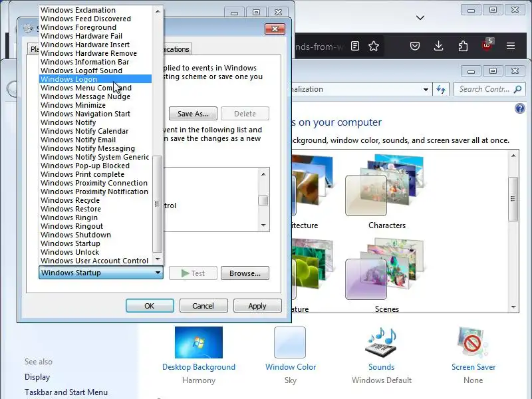Image resolution: width=532 pixels, height=399 pixels.
Task: Choose Windows Information Bar sound
Action: 95,62
